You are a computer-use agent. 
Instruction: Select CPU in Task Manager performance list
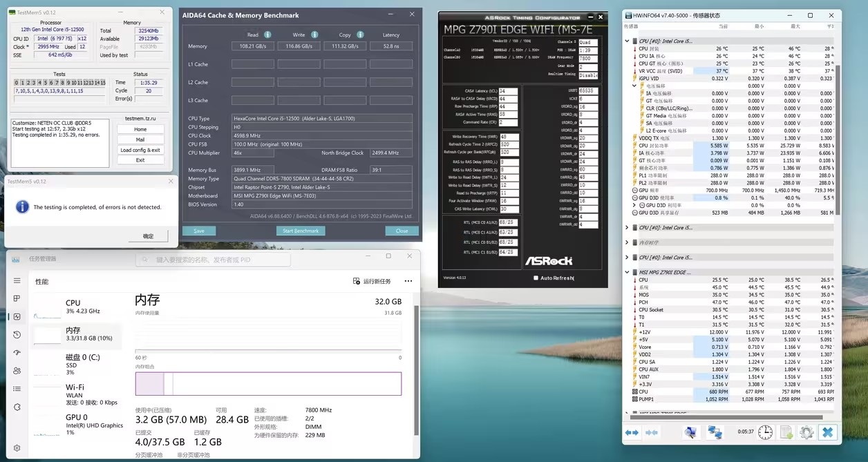(x=73, y=307)
